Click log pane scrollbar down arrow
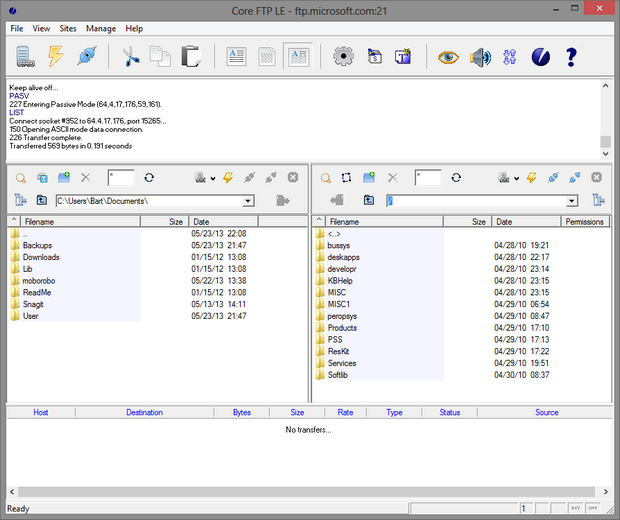 coord(605,154)
